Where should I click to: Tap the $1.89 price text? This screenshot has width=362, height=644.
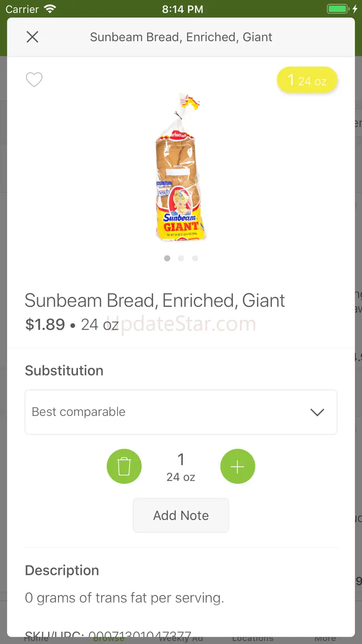[x=45, y=325]
